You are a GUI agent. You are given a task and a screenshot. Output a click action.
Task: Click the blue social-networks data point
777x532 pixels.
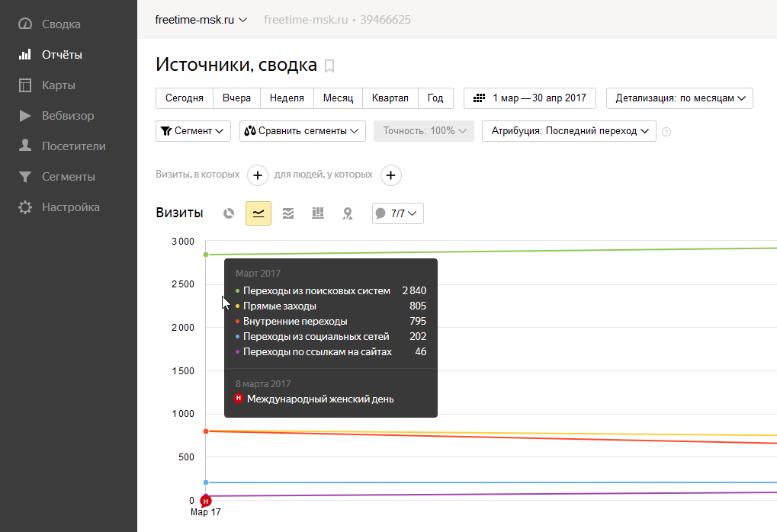[x=206, y=482]
